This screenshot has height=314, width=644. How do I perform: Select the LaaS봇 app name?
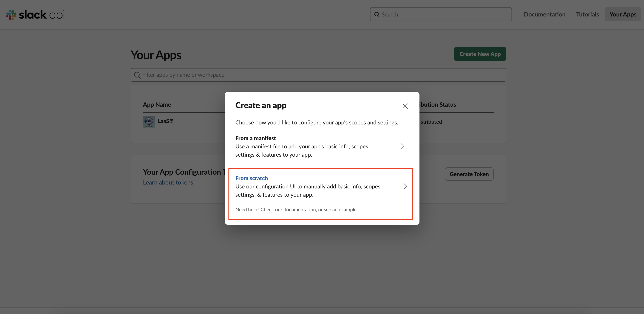[x=166, y=121]
